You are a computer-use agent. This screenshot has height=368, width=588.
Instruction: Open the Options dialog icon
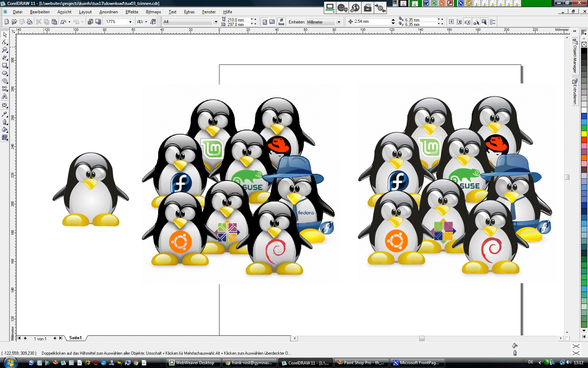[493, 22]
